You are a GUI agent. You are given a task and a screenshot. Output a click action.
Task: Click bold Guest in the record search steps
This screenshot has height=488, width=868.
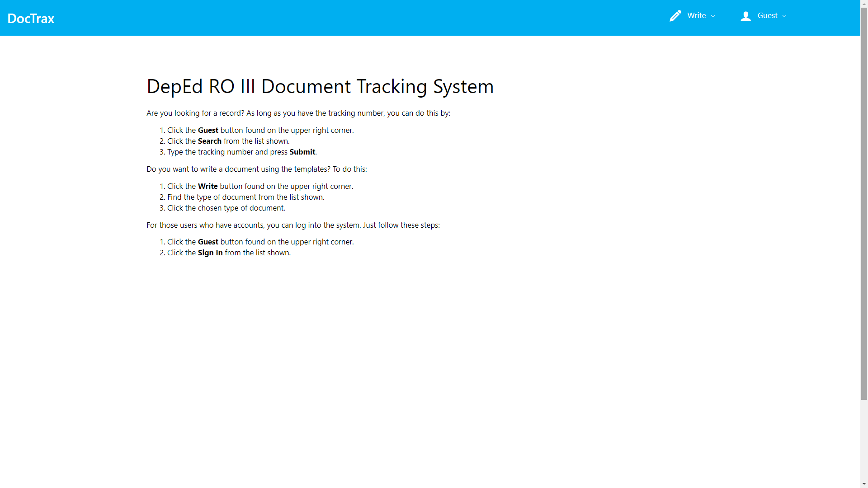click(x=208, y=130)
